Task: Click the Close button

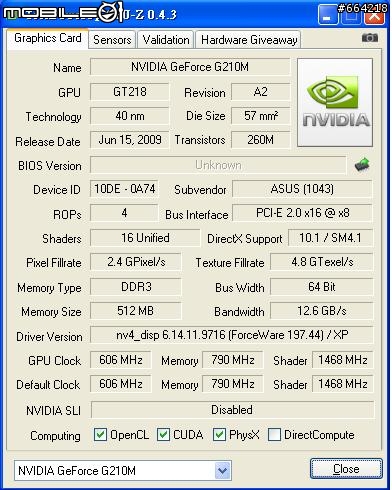Action: click(346, 469)
